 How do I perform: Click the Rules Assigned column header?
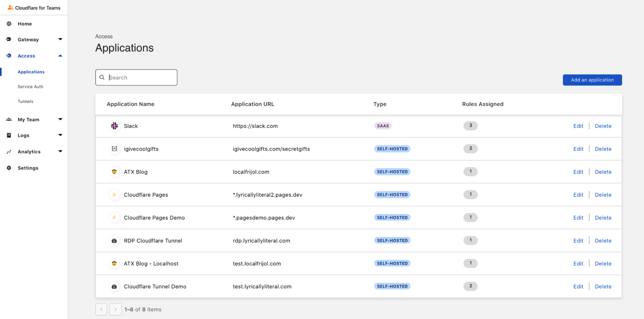pyautogui.click(x=483, y=104)
